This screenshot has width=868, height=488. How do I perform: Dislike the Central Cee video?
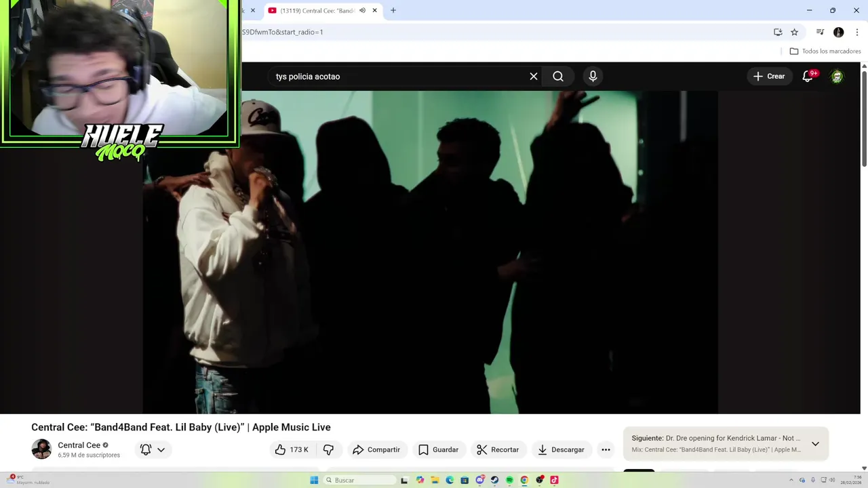[x=328, y=449]
